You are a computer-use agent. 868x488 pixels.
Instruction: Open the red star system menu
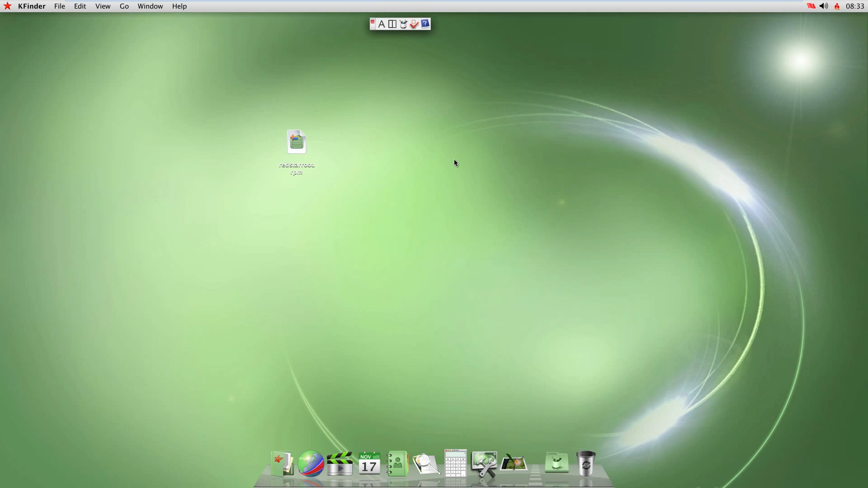(7, 6)
